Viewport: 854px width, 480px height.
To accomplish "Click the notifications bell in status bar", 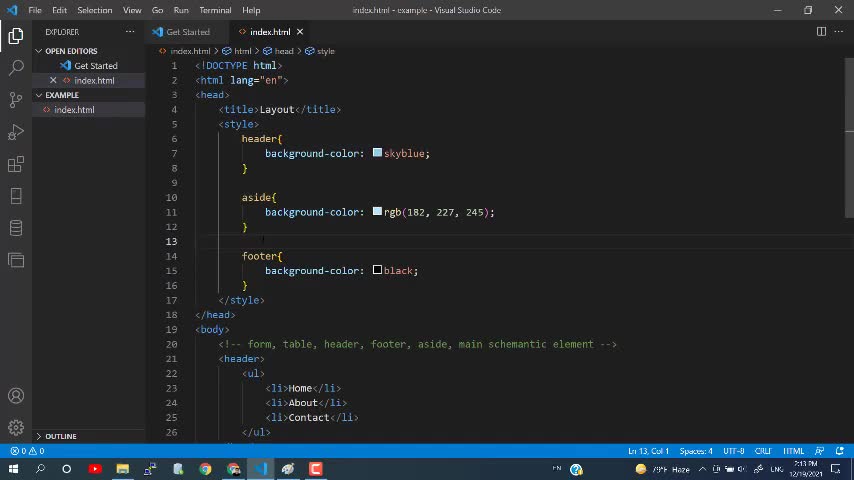I will [x=839, y=451].
